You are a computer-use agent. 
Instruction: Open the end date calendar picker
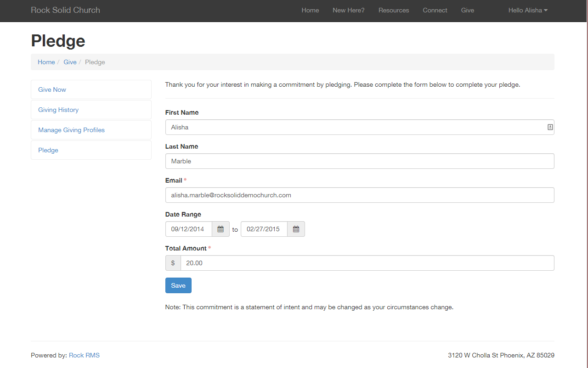[x=296, y=229]
